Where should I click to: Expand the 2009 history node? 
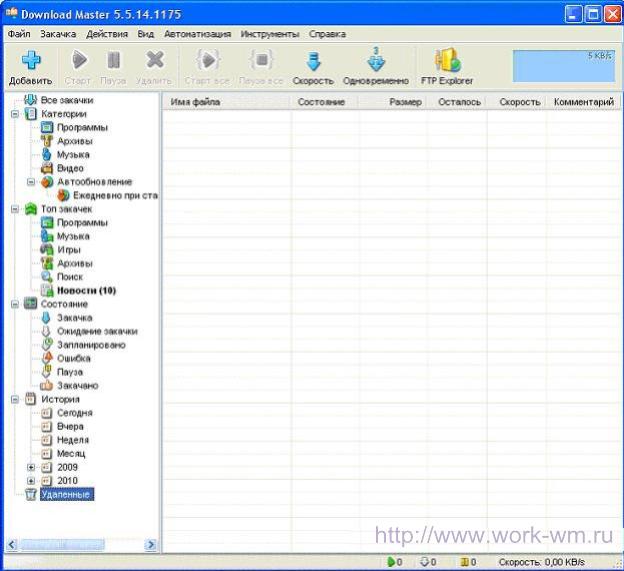pyautogui.click(x=31, y=467)
